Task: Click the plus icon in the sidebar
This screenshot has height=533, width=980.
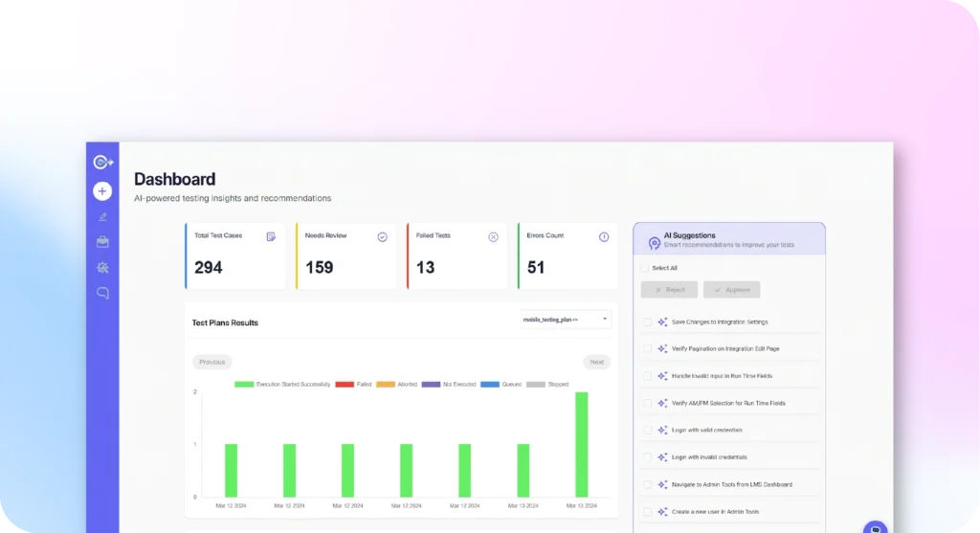Action: click(x=102, y=191)
